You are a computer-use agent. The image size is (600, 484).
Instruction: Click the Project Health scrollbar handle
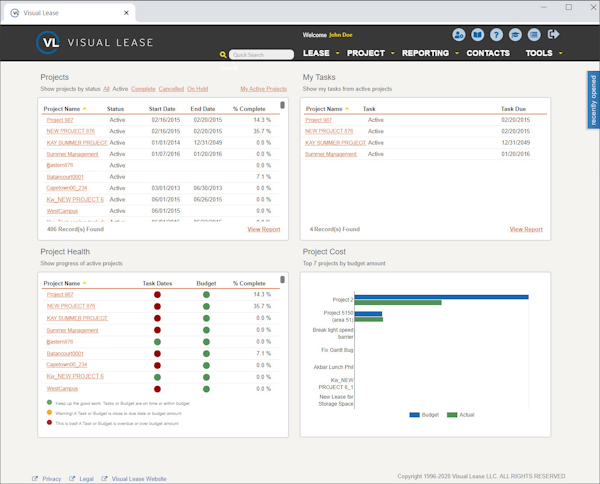(282, 280)
